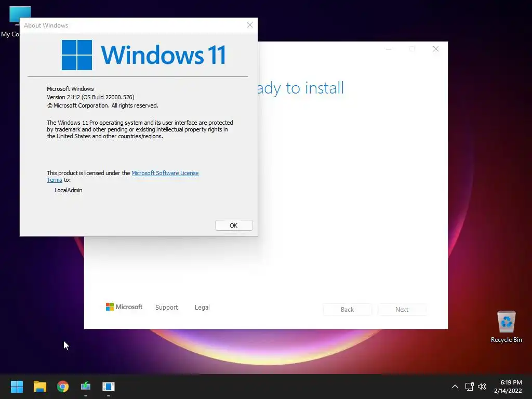532x399 pixels.
Task: Select the Recycle Bin desktop icon
Action: 506,326
